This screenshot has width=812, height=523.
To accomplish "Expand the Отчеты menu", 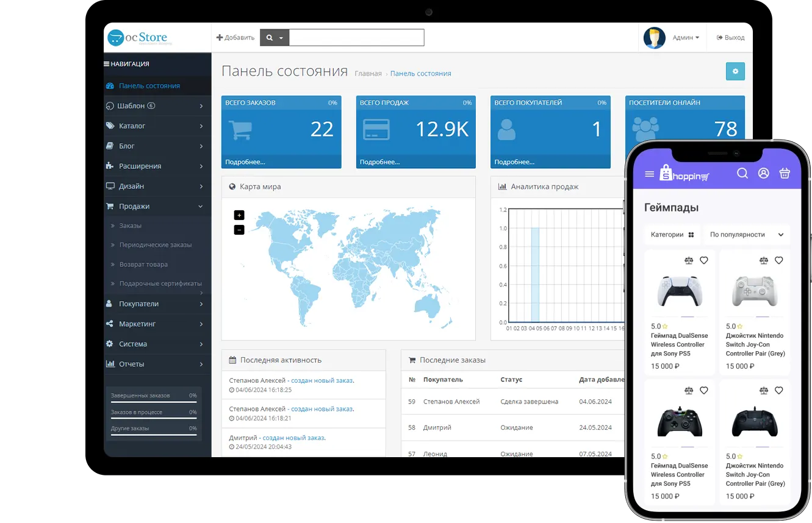I will [x=157, y=365].
